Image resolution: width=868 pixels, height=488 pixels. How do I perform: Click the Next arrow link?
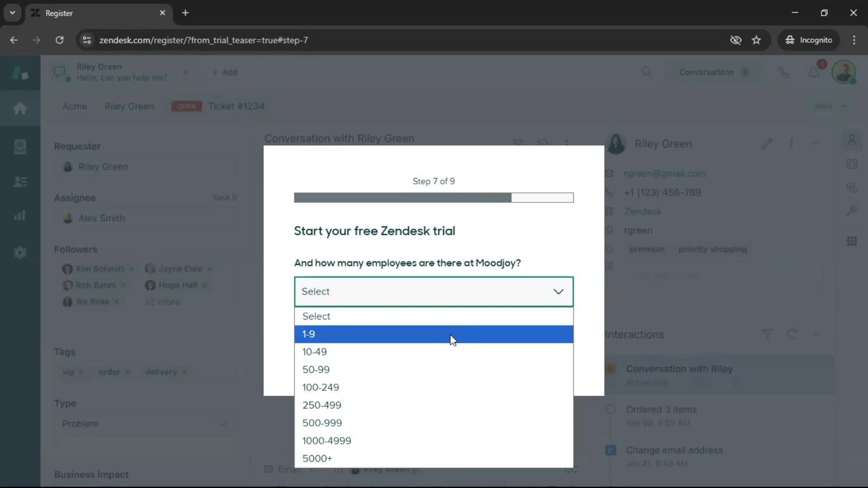[x=830, y=106]
